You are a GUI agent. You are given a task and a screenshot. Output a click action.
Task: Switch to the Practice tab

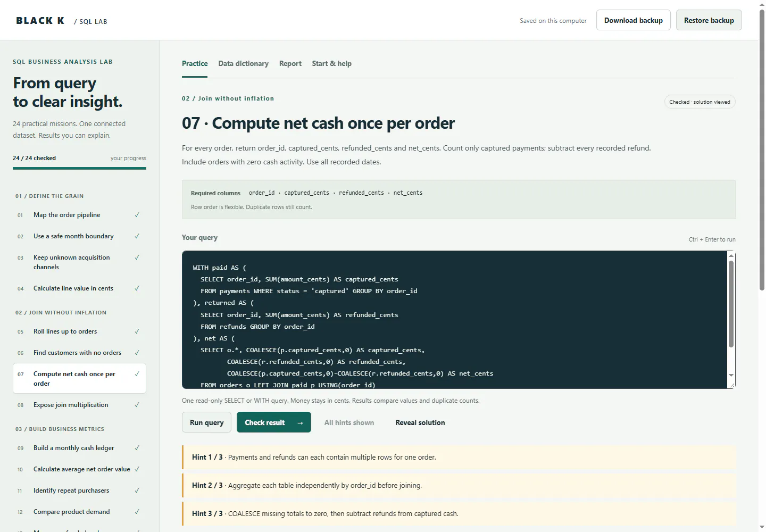195,63
